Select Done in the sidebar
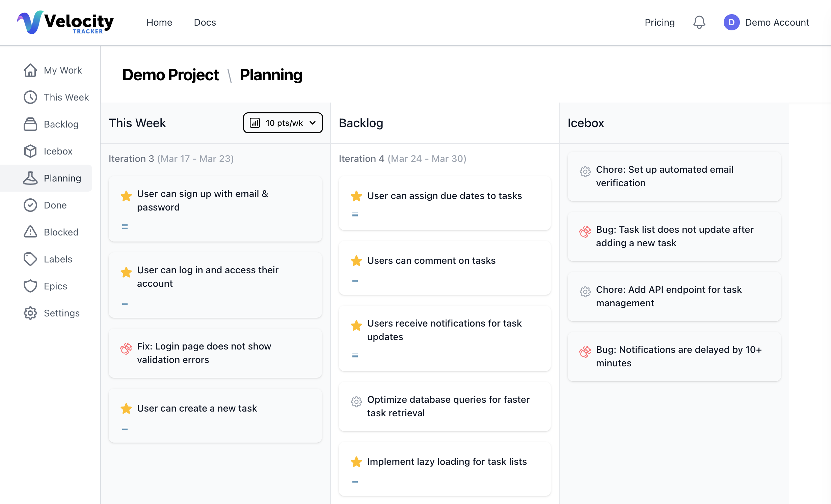The width and height of the screenshot is (831, 504). pos(55,205)
